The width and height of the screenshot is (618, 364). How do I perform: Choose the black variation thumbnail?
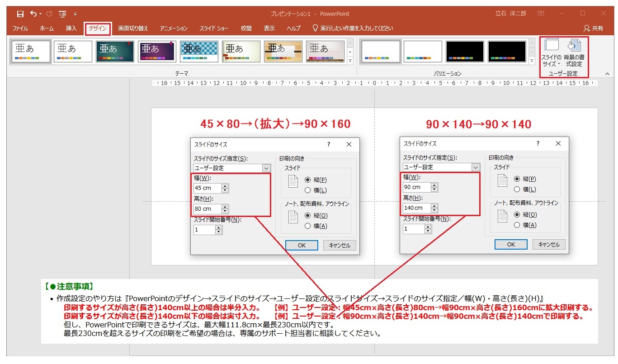click(465, 51)
